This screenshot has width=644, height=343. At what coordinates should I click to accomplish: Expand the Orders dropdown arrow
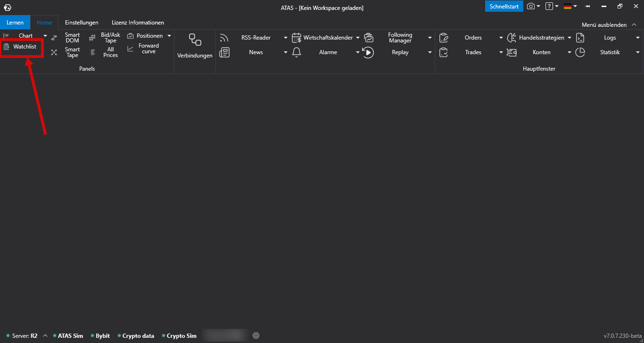pos(501,38)
